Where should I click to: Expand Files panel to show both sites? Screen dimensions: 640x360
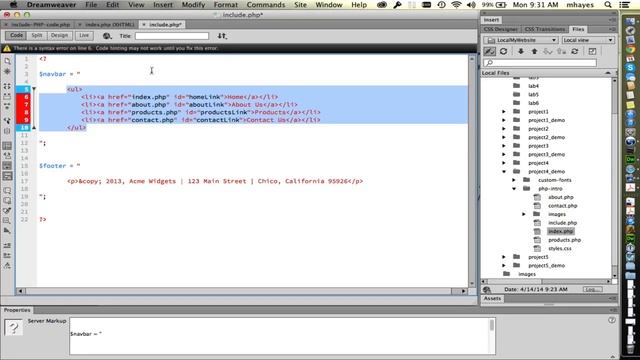click(x=592, y=51)
